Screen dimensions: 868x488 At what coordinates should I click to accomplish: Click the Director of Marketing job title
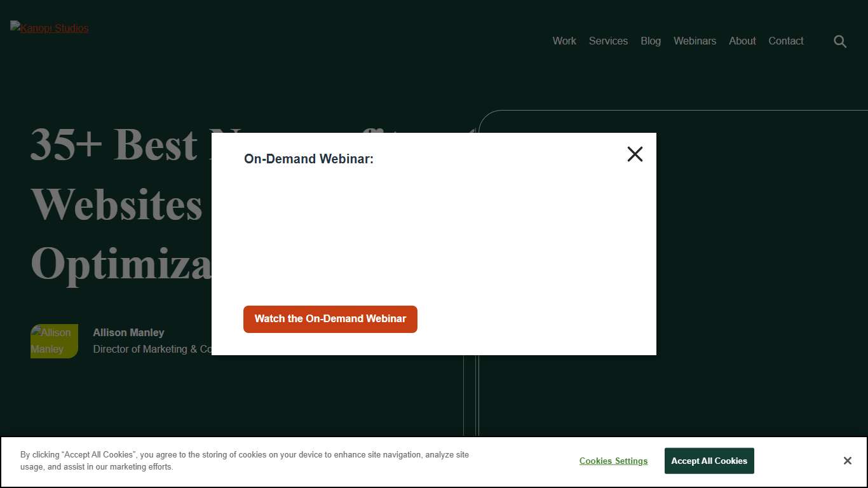[x=151, y=349]
